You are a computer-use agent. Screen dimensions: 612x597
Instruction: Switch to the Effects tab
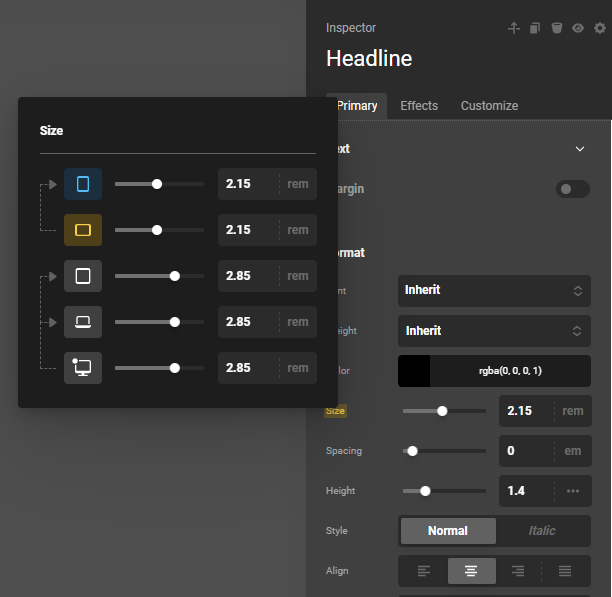click(419, 106)
